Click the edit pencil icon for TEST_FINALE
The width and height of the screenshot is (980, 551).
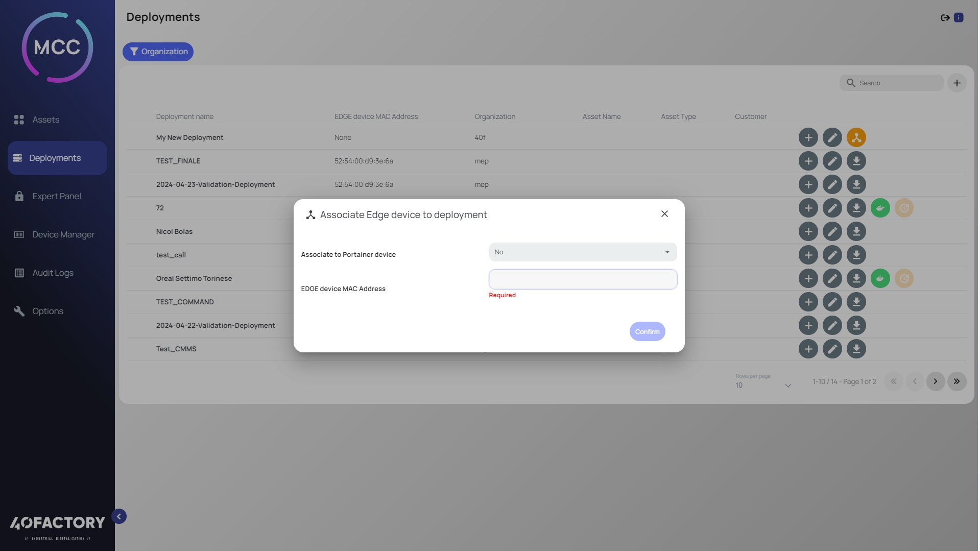coord(832,161)
